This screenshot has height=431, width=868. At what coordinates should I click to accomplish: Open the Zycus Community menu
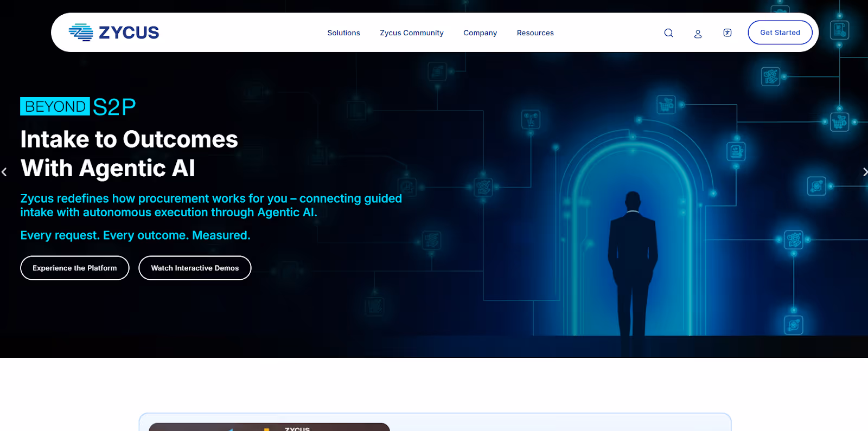click(x=412, y=33)
